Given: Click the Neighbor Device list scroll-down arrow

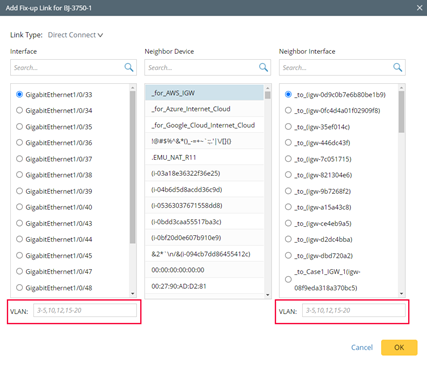Looking at the screenshot, I should 267,295.
